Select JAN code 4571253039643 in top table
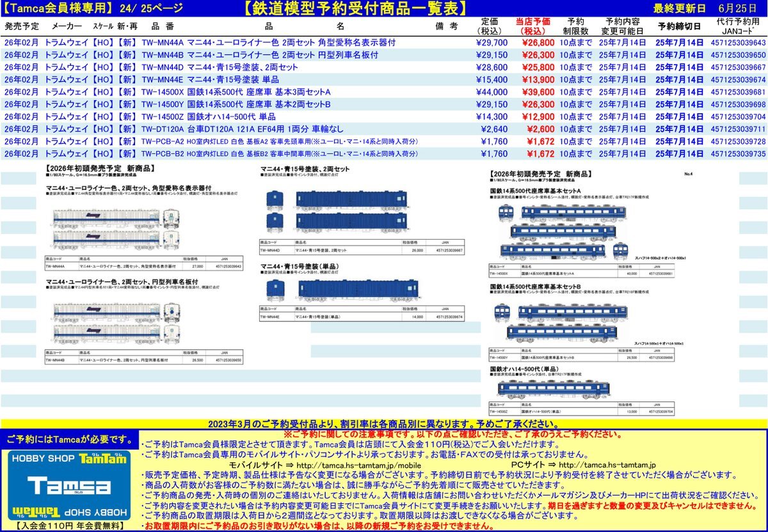768x532 pixels. tap(738, 43)
